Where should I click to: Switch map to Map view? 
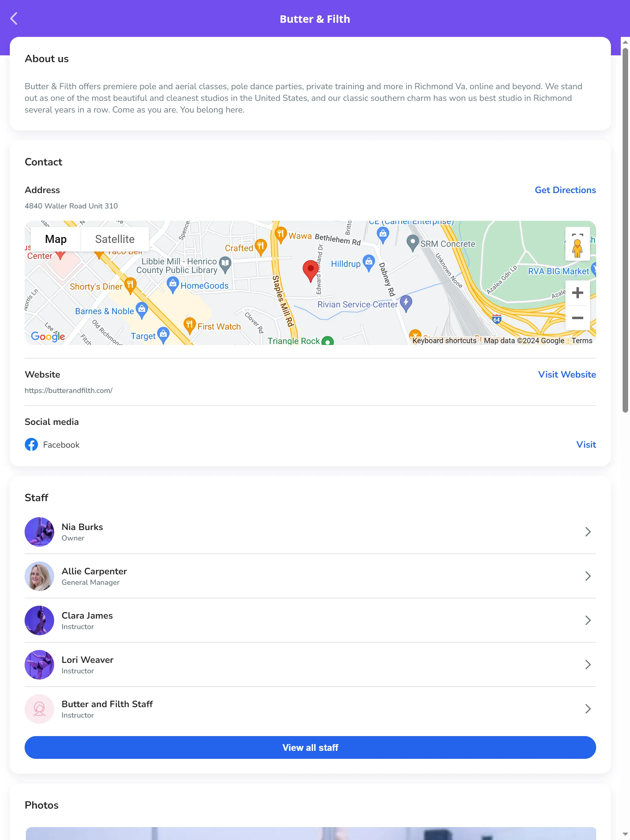[x=56, y=239]
